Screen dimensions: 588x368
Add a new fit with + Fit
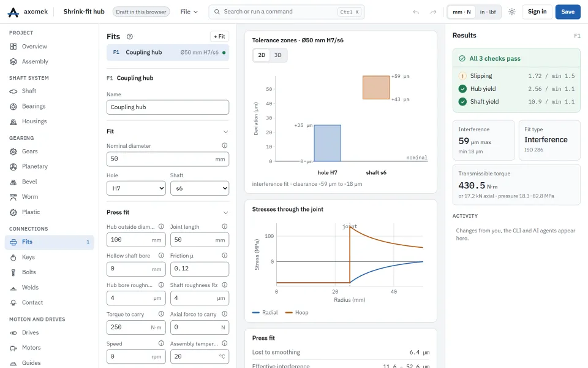[x=219, y=36]
